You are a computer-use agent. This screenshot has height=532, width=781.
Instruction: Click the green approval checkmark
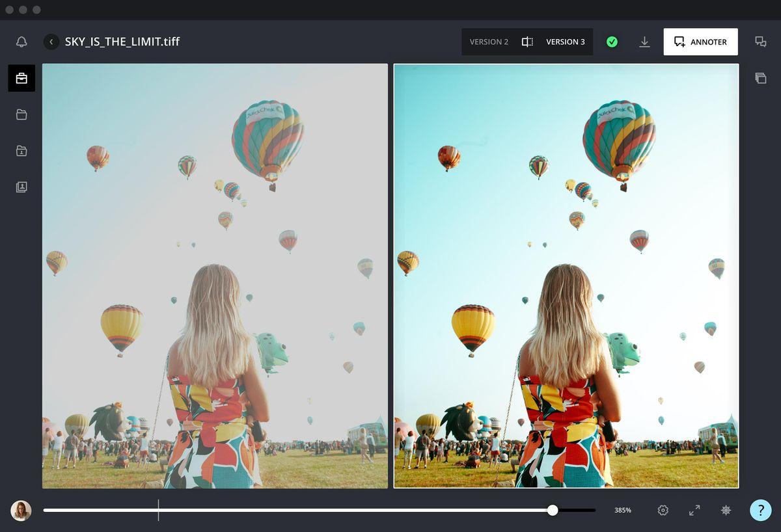(612, 42)
